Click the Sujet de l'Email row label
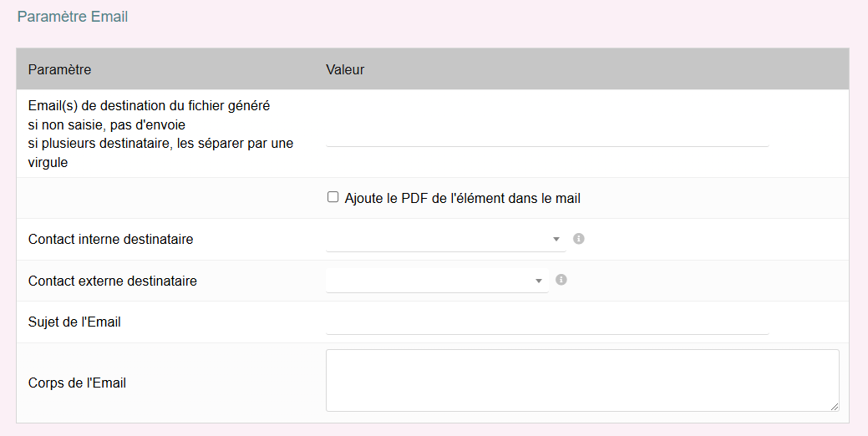The image size is (868, 436). click(x=74, y=322)
